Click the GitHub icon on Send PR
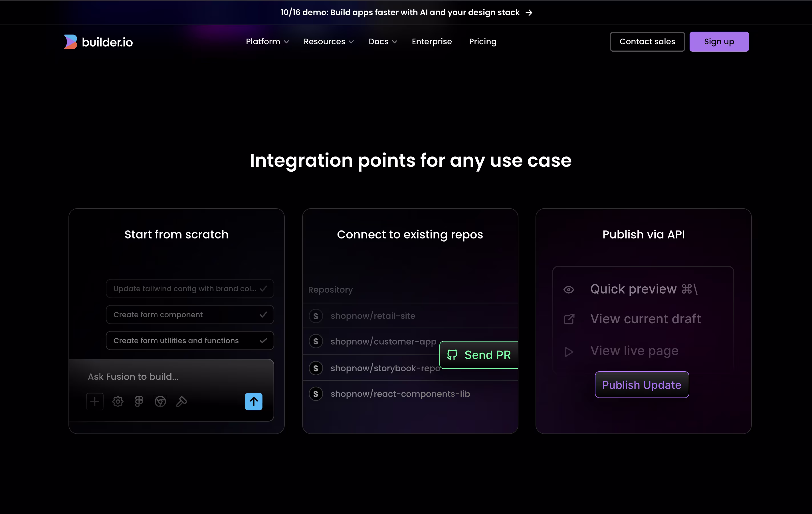812x514 pixels. pyautogui.click(x=452, y=355)
